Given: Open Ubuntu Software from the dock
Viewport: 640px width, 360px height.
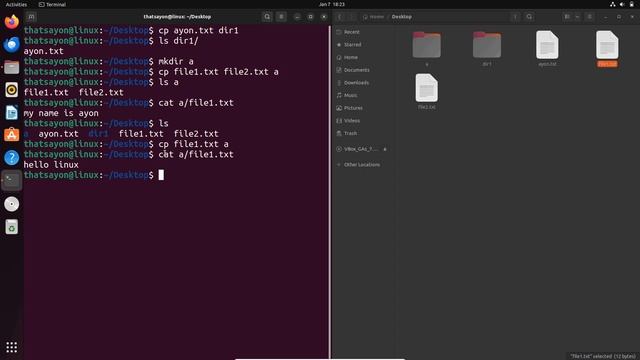Looking at the screenshot, I should (x=11, y=135).
